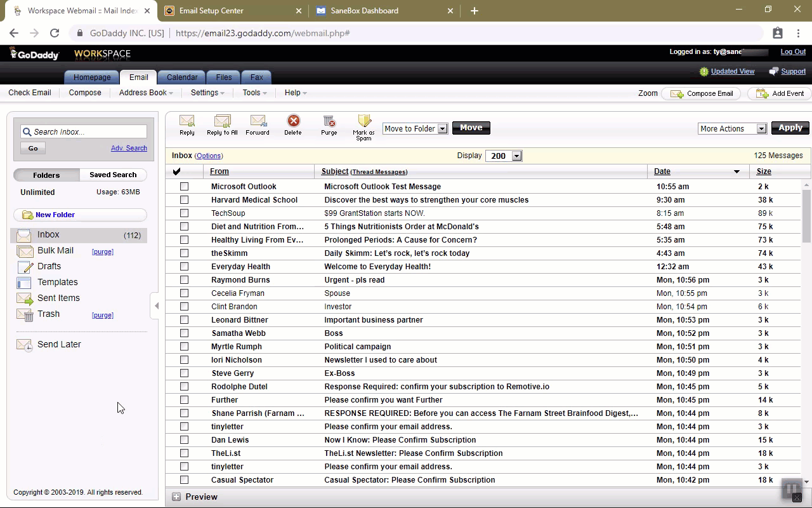Click the red Delete icon
The width and height of the screenshot is (812, 508).
click(x=293, y=121)
